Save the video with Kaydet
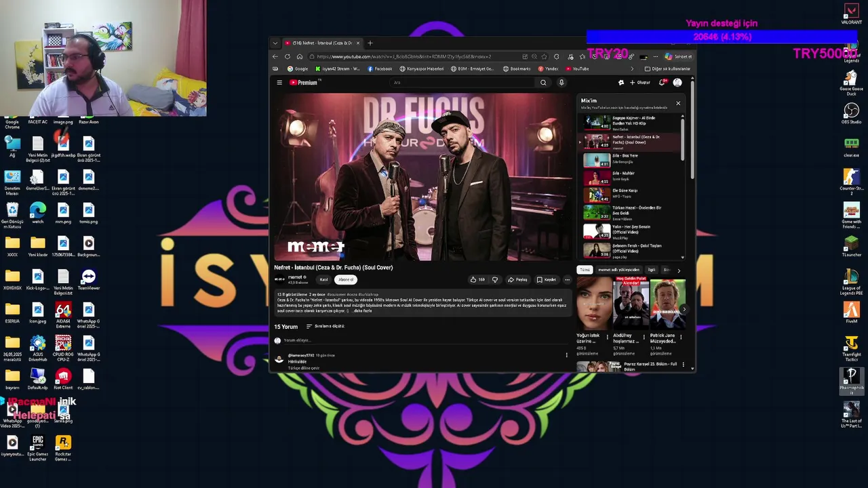The height and width of the screenshot is (488, 868). (x=547, y=279)
